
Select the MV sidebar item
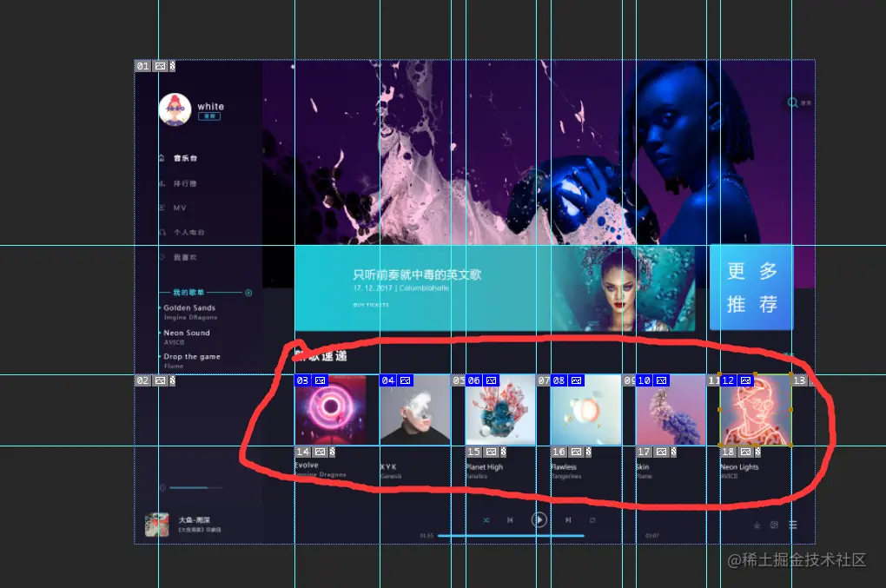coord(180,208)
